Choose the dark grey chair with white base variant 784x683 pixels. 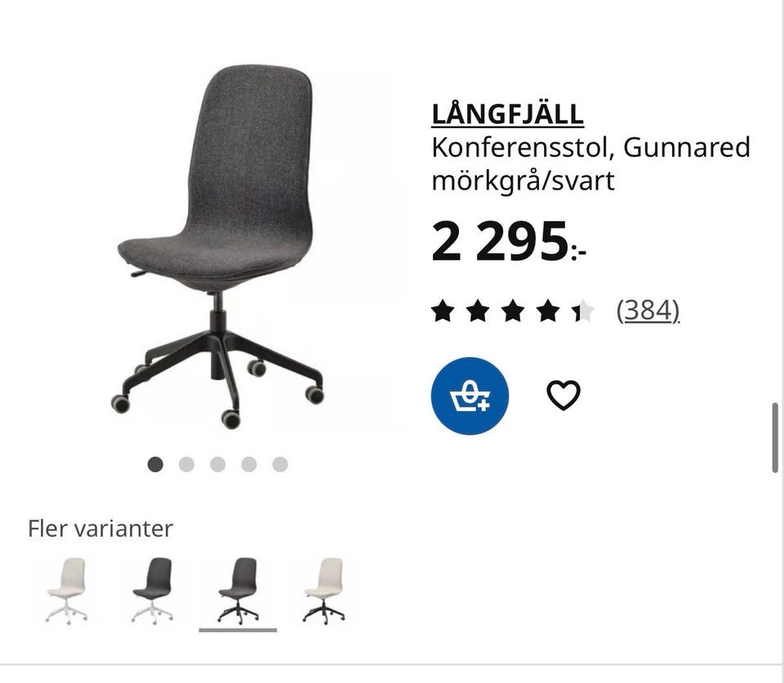[153, 591]
